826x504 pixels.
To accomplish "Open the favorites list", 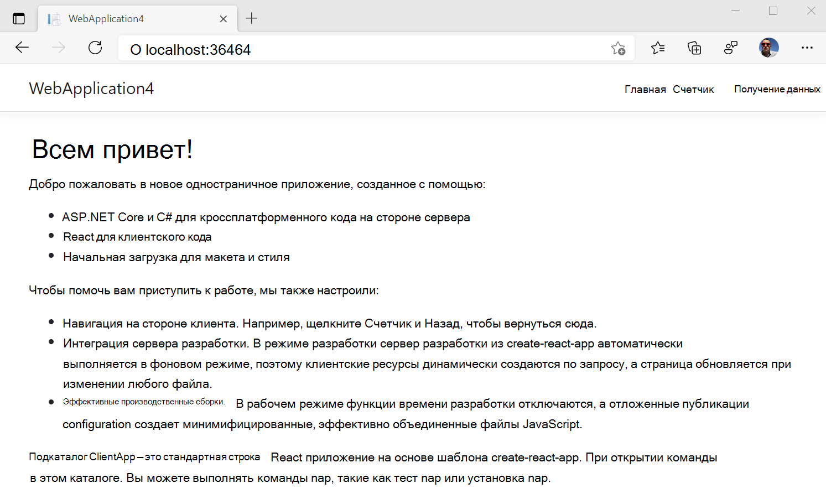I will tap(658, 48).
